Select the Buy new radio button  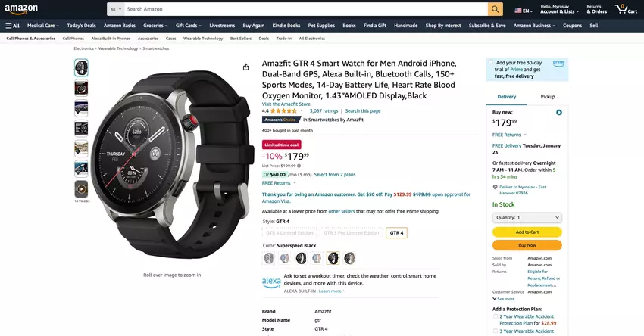point(558,113)
